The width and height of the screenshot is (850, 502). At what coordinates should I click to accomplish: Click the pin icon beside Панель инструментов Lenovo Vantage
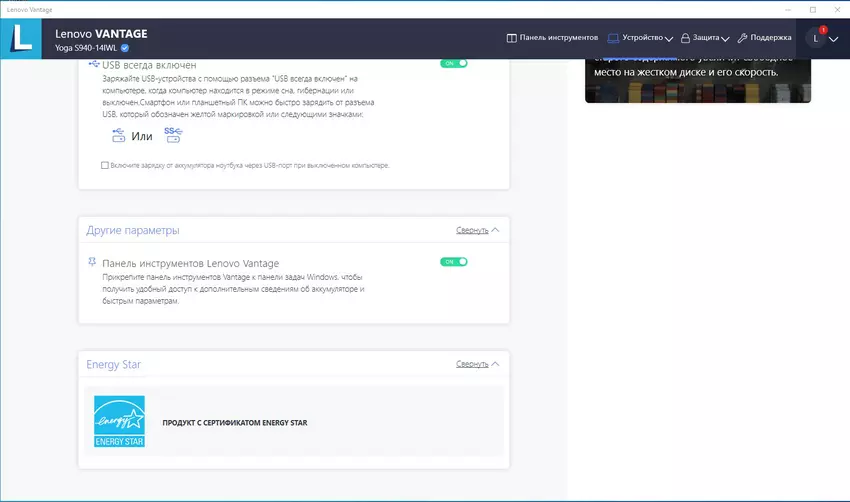pos(92,262)
